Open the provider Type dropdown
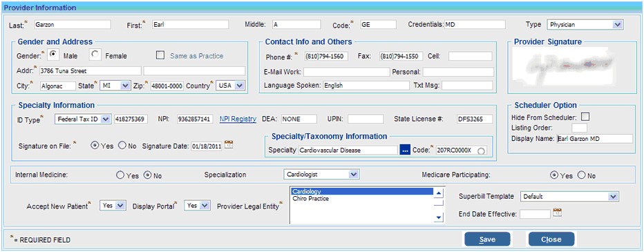Viewport: 644px width, 252px height. pos(585,25)
